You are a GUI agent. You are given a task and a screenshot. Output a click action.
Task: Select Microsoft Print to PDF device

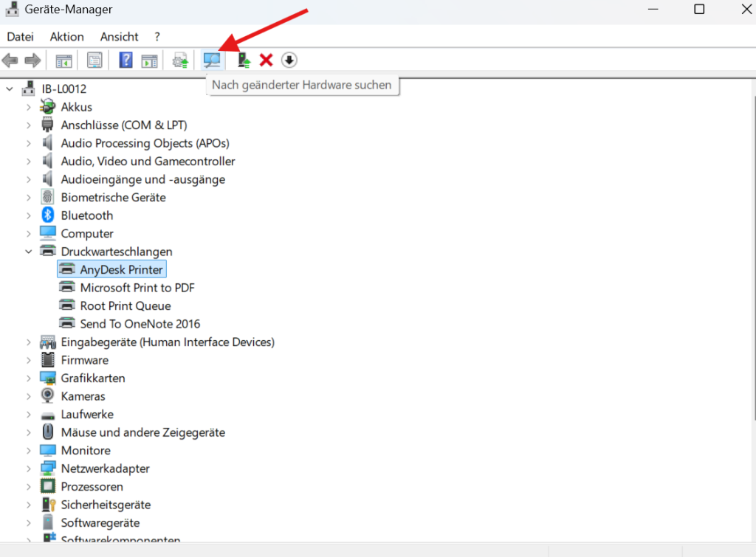[x=137, y=288]
